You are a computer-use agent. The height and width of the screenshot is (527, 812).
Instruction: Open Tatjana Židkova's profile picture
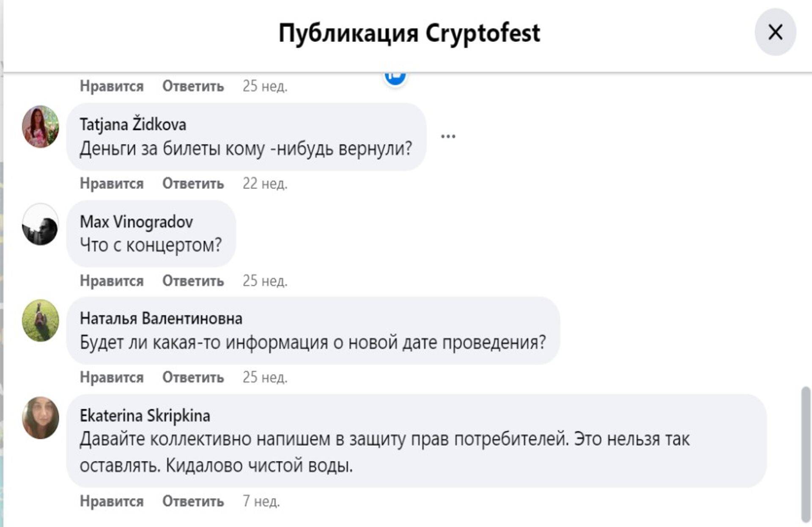pos(40,127)
